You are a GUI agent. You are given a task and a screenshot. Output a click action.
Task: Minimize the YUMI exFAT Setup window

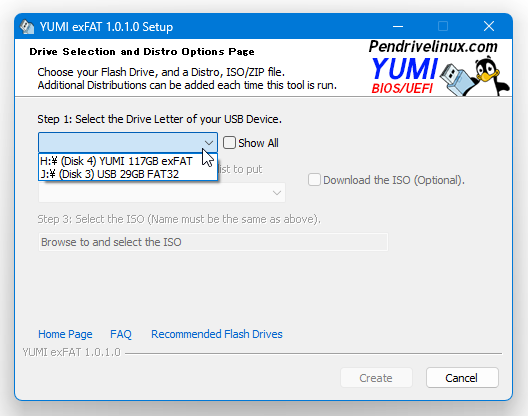[398, 26]
